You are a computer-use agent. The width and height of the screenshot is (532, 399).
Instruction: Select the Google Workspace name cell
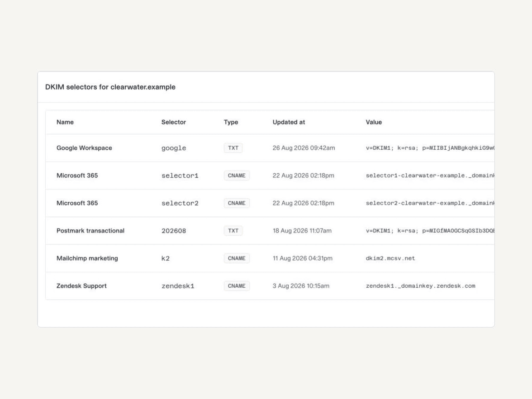tap(84, 148)
